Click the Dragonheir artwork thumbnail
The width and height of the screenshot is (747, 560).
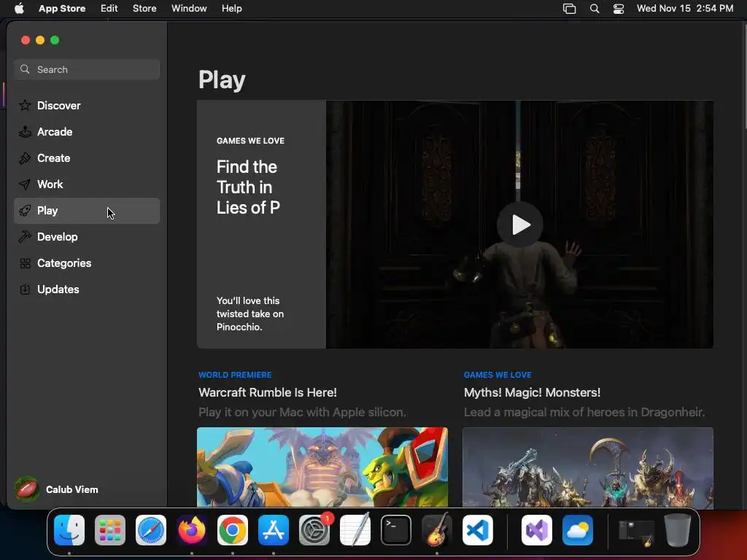(588, 467)
